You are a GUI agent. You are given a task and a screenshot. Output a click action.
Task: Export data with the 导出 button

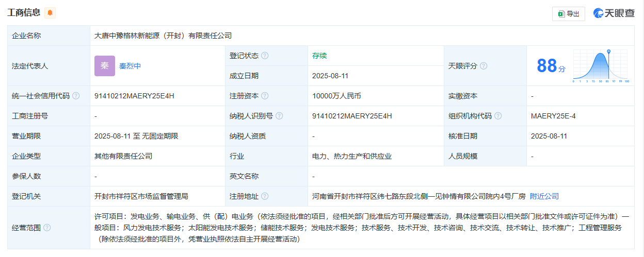[x=568, y=14]
